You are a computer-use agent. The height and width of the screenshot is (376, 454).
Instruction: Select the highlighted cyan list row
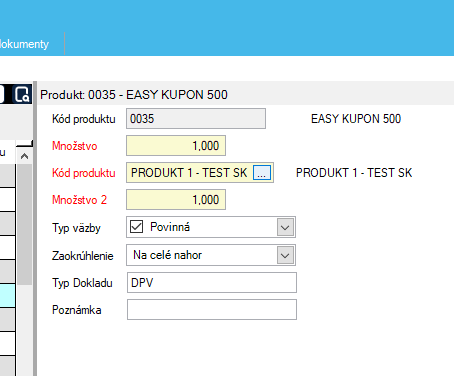(x=7, y=296)
